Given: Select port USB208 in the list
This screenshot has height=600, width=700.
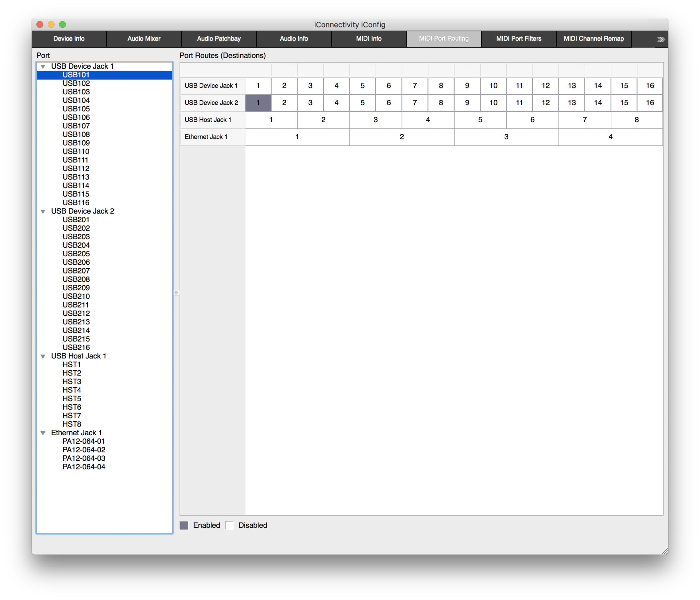Looking at the screenshot, I should [x=76, y=279].
